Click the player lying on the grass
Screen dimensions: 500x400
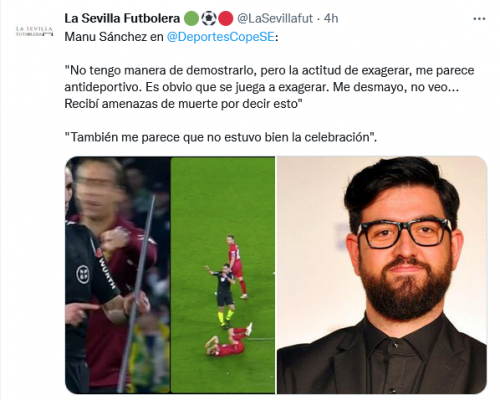point(230,339)
